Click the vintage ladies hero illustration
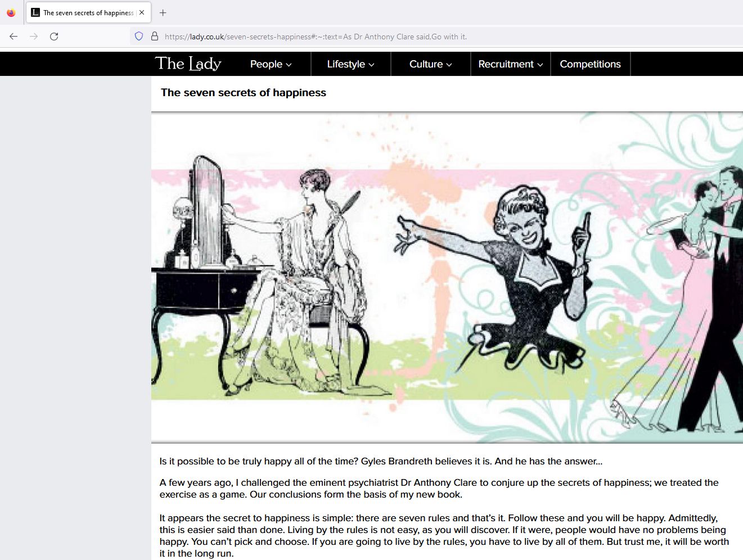743x560 pixels. [447, 277]
